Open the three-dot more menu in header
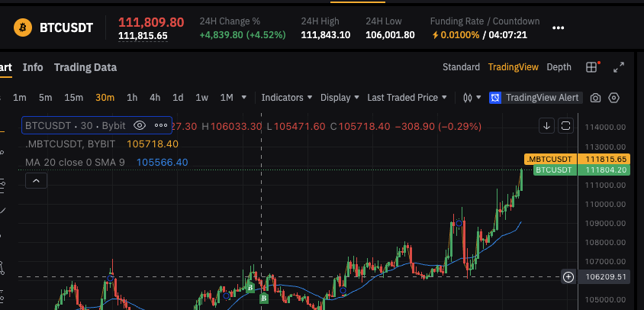The height and width of the screenshot is (310, 644). [x=559, y=28]
